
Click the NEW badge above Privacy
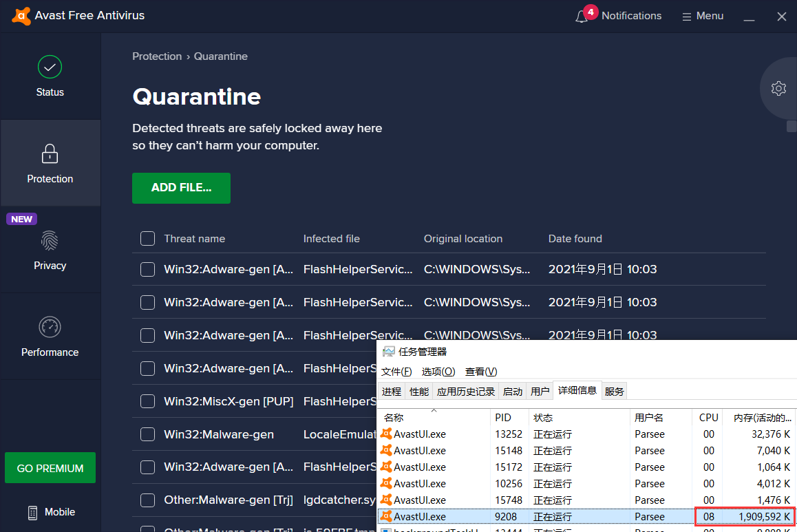pos(21,219)
